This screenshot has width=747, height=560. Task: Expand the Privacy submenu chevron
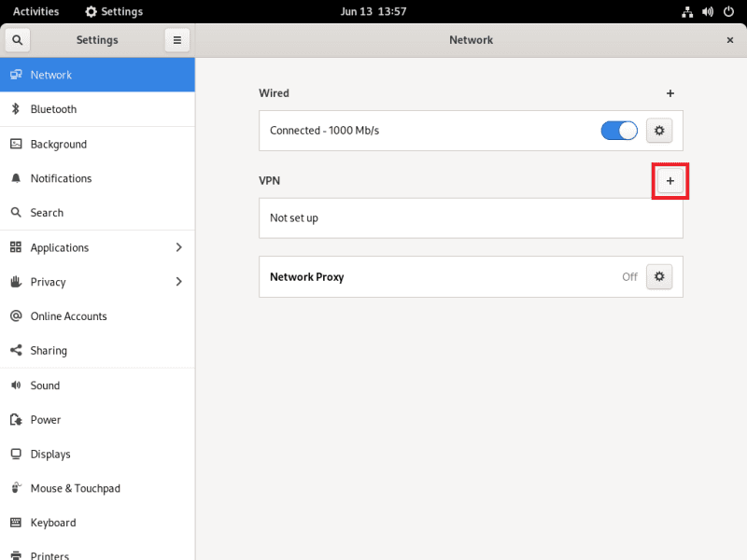[178, 282]
